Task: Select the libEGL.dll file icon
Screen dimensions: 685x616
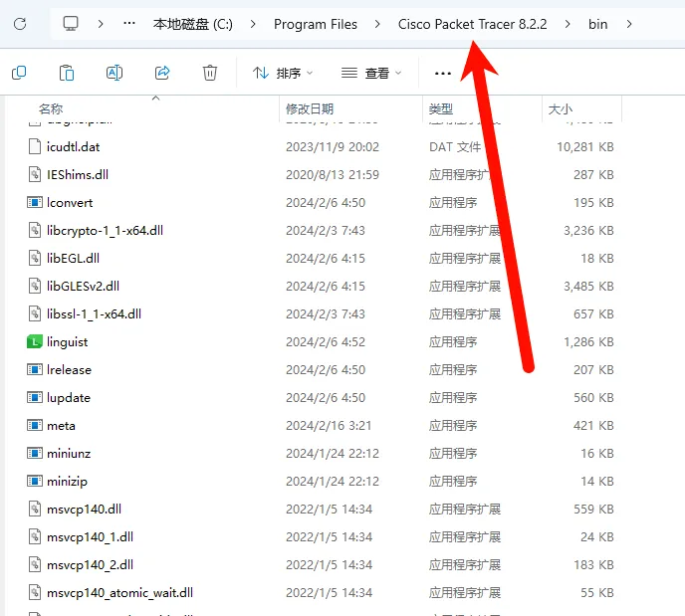Action: pos(35,259)
